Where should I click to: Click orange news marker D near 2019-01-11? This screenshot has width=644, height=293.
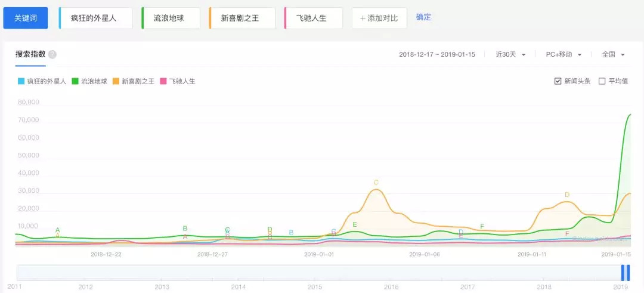pyautogui.click(x=567, y=195)
